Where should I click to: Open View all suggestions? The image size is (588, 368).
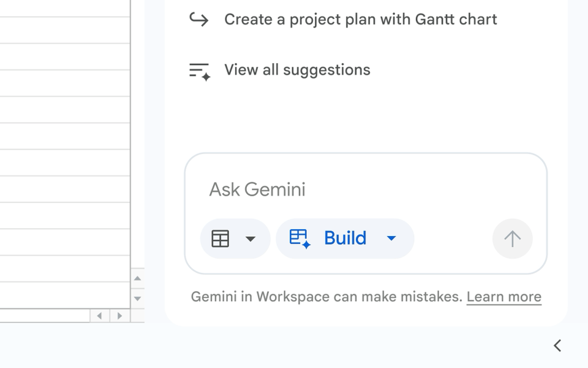[x=297, y=70]
